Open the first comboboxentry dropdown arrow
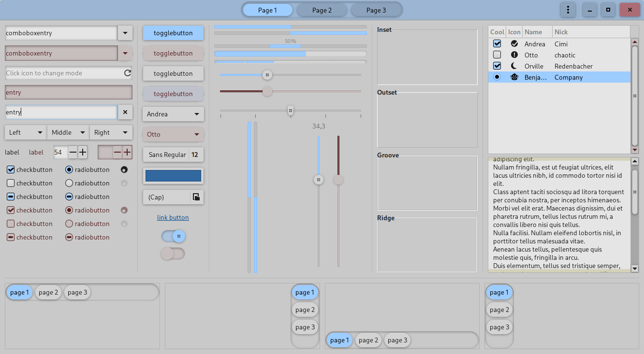The width and height of the screenshot is (644, 354). coord(125,33)
